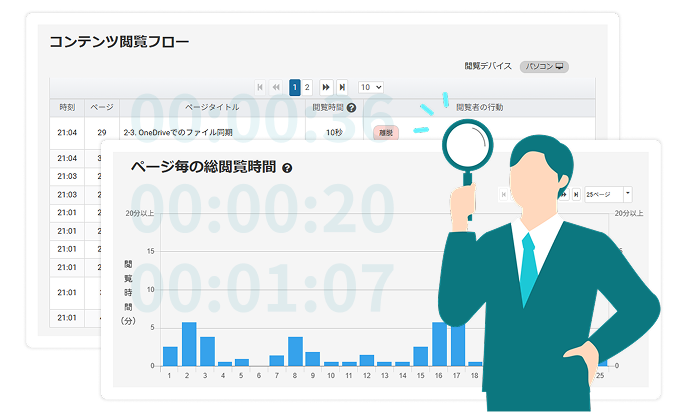
Task: Click the 閲覧者の行動 column header
Action: coord(479,107)
